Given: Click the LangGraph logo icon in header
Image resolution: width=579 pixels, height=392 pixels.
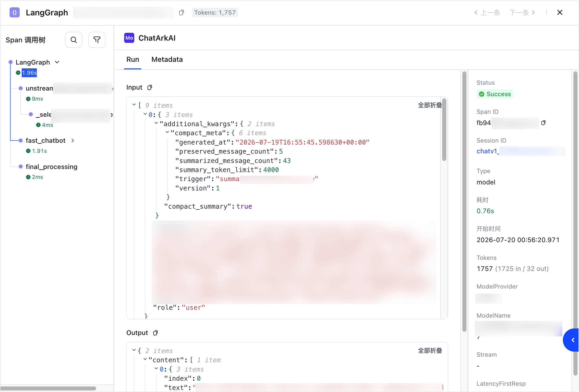Looking at the screenshot, I should tap(15, 12).
